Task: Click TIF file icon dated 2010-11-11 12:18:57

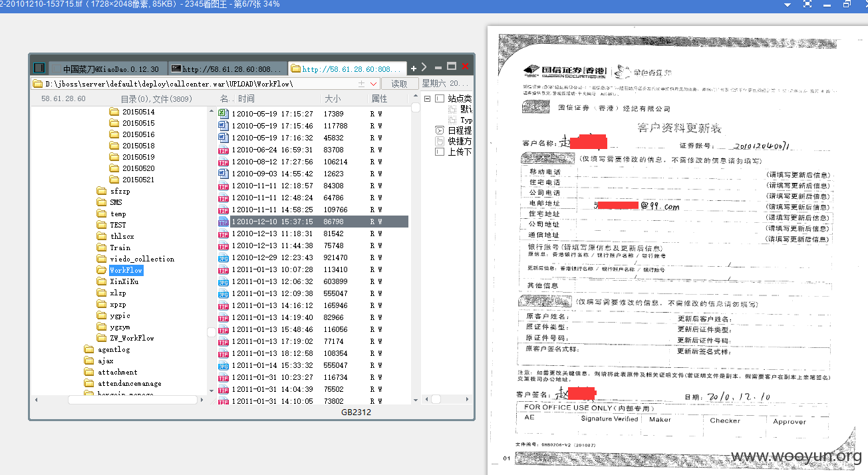Action: 223,186
